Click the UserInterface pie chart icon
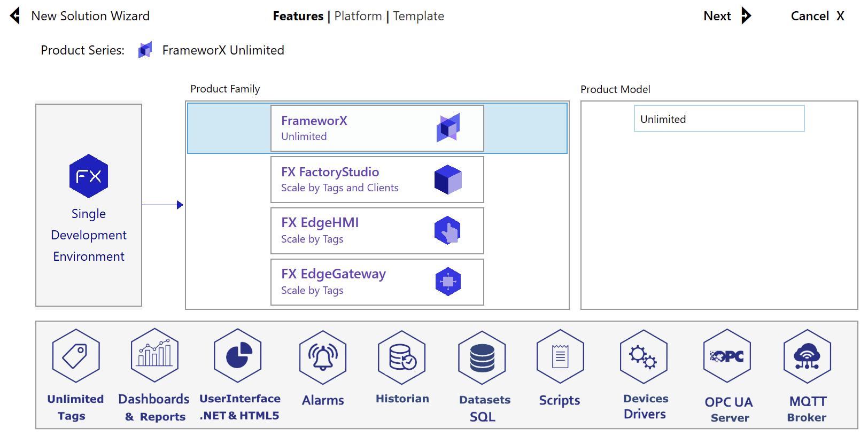Image resolution: width=868 pixels, height=436 pixels. coord(238,356)
